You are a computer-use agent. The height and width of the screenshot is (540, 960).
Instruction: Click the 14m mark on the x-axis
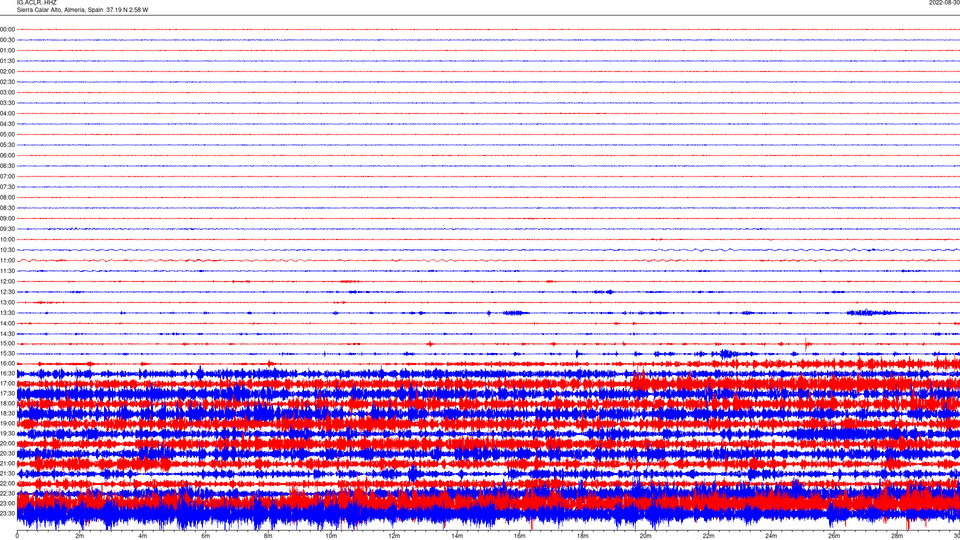coord(457,536)
